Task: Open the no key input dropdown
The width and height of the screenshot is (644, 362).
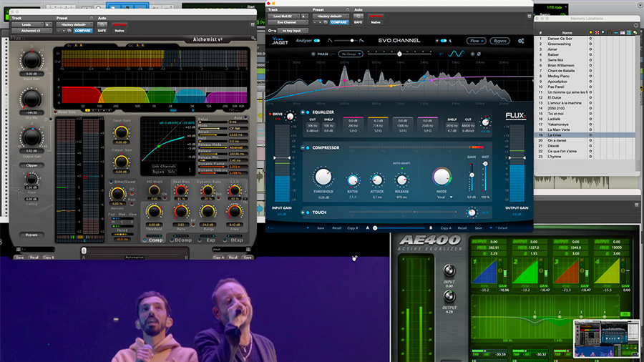Action: click(293, 30)
